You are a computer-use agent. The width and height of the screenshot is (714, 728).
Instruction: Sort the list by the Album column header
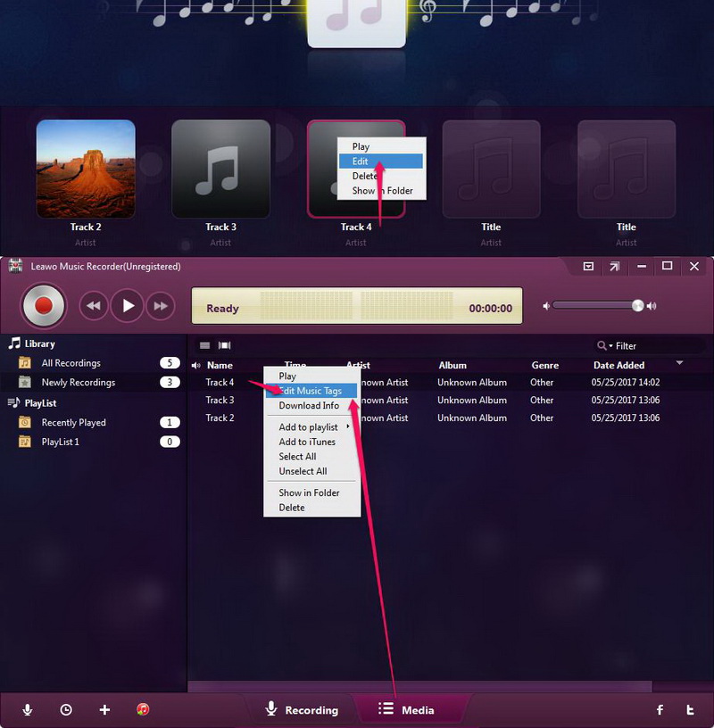(x=452, y=366)
